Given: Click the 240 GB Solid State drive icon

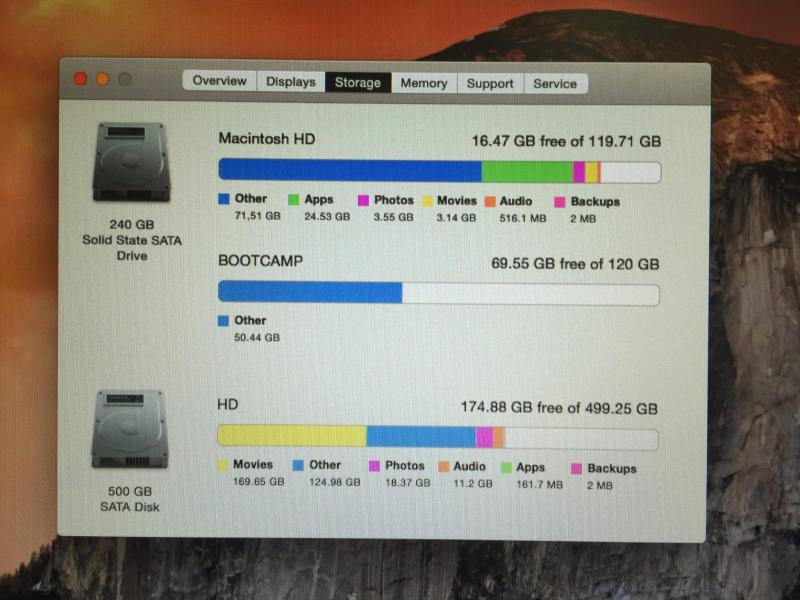Looking at the screenshot, I should point(131,162).
